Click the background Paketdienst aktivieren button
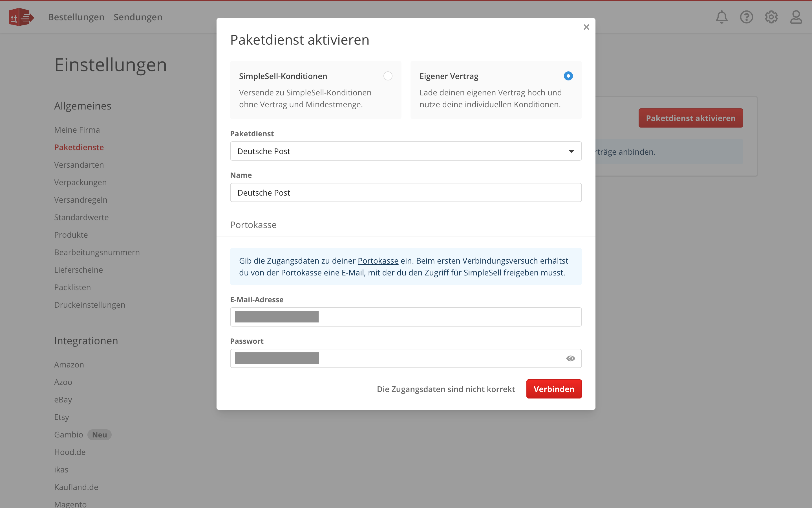 pos(690,118)
